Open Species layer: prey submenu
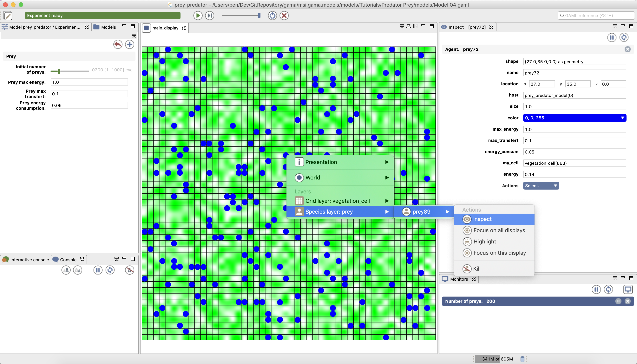This screenshot has height=364, width=637. tap(340, 212)
